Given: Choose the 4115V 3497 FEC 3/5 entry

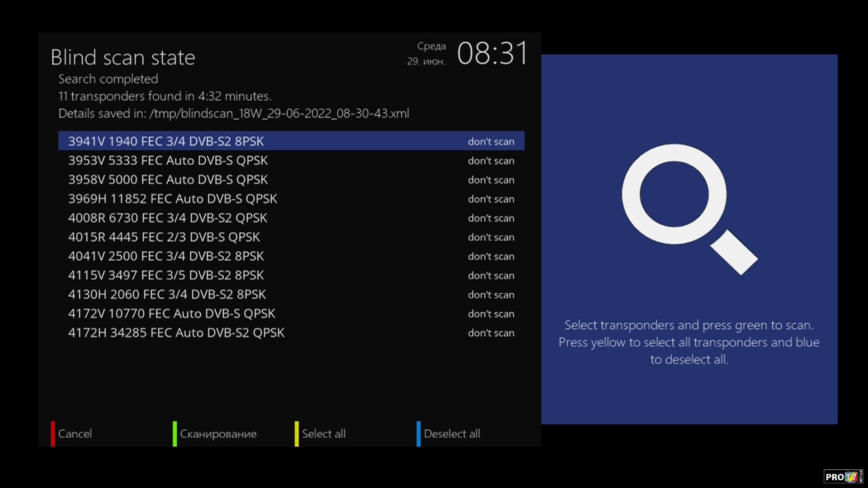Looking at the screenshot, I should coord(291,275).
